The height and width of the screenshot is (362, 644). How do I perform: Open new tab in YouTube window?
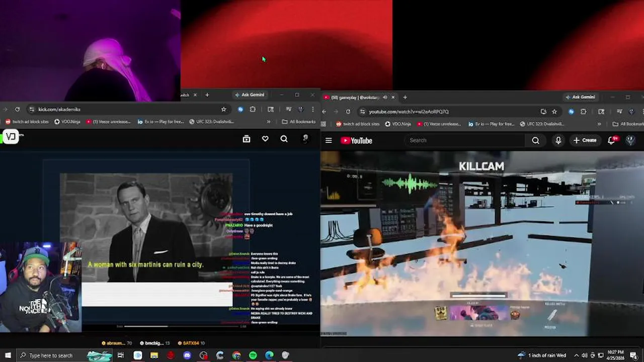point(405,97)
